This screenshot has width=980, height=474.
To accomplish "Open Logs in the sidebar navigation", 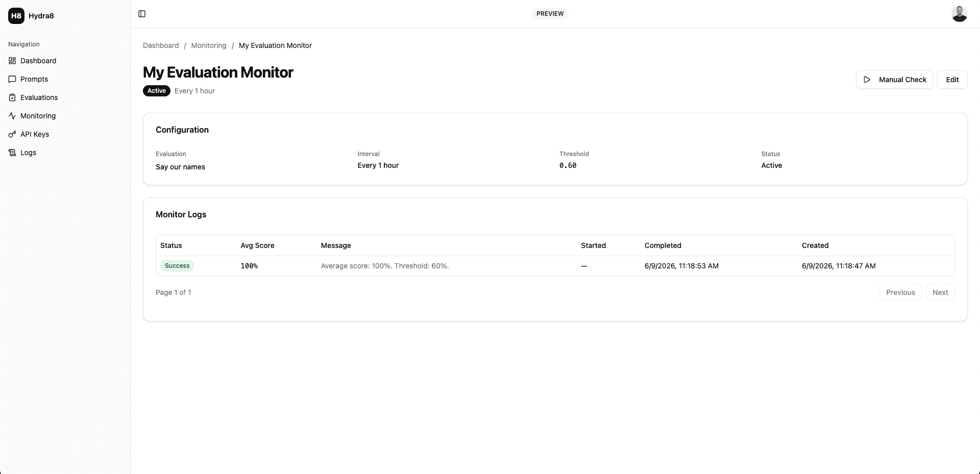I will tap(65, 153).
